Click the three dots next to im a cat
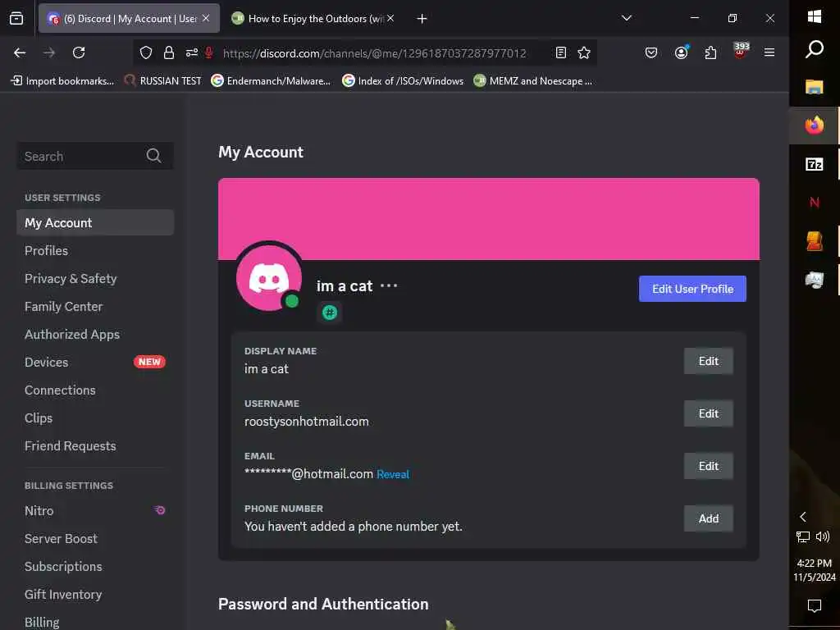Screen dimensions: 840x630 click(389, 285)
